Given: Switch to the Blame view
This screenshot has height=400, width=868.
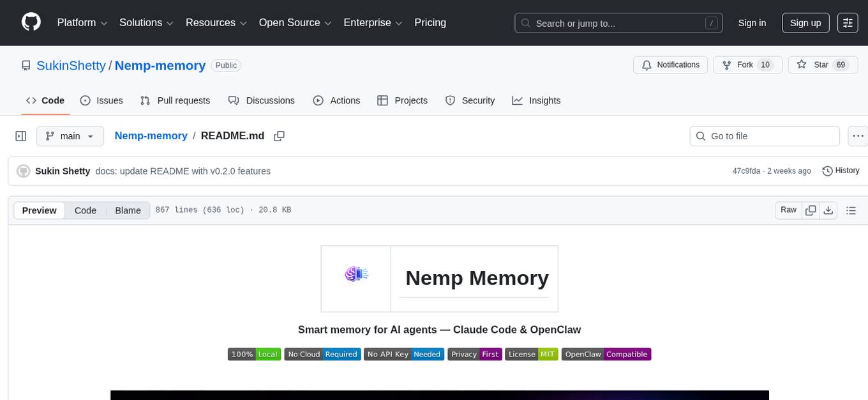Looking at the screenshot, I should point(128,210).
